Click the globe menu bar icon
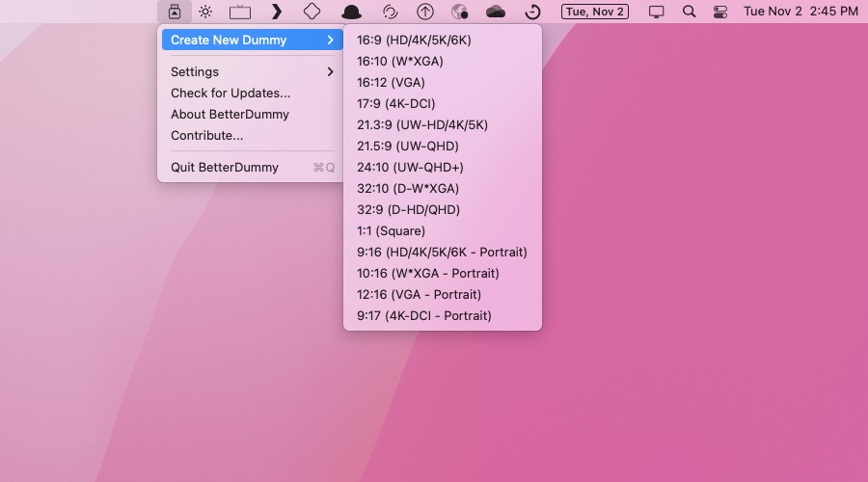The width and height of the screenshot is (868, 482). pos(459,12)
